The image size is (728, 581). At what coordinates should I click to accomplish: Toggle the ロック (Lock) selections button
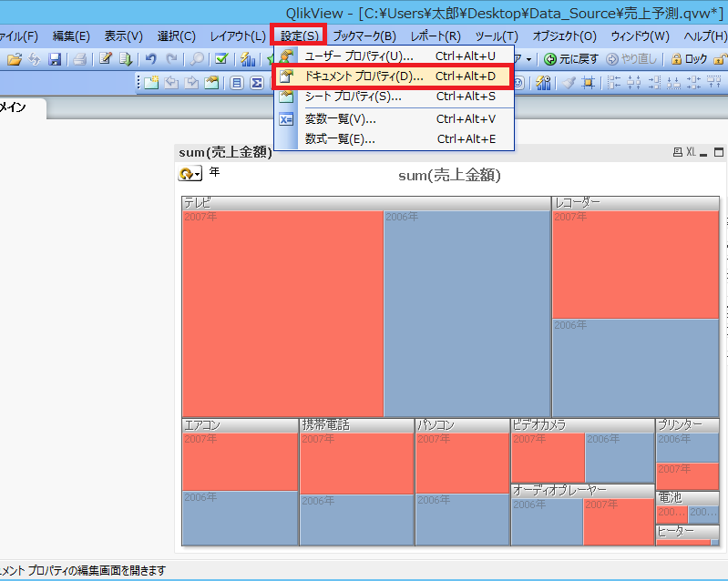pyautogui.click(x=689, y=59)
